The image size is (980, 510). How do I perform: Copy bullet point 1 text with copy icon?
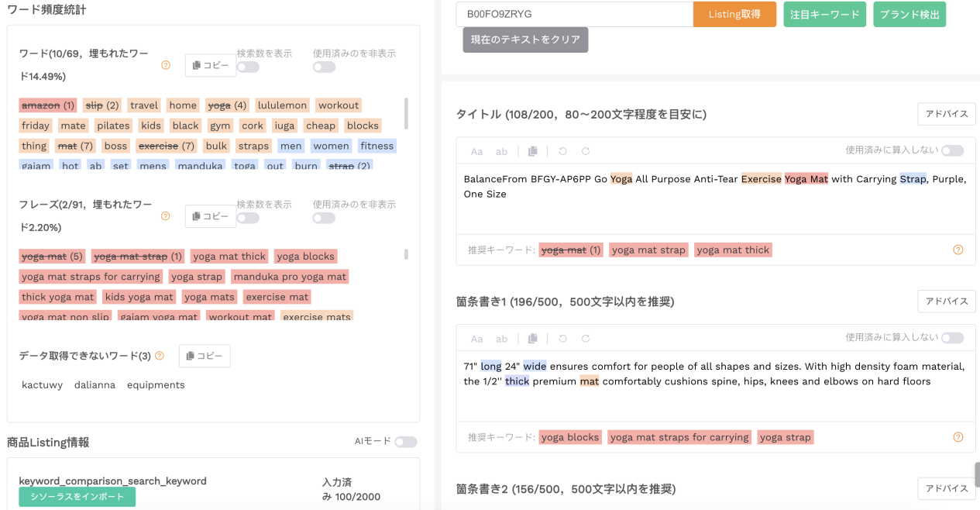click(532, 338)
